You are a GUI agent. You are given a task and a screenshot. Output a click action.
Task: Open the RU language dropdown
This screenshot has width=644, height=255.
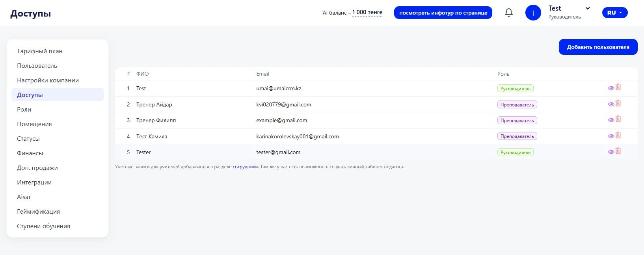point(615,13)
